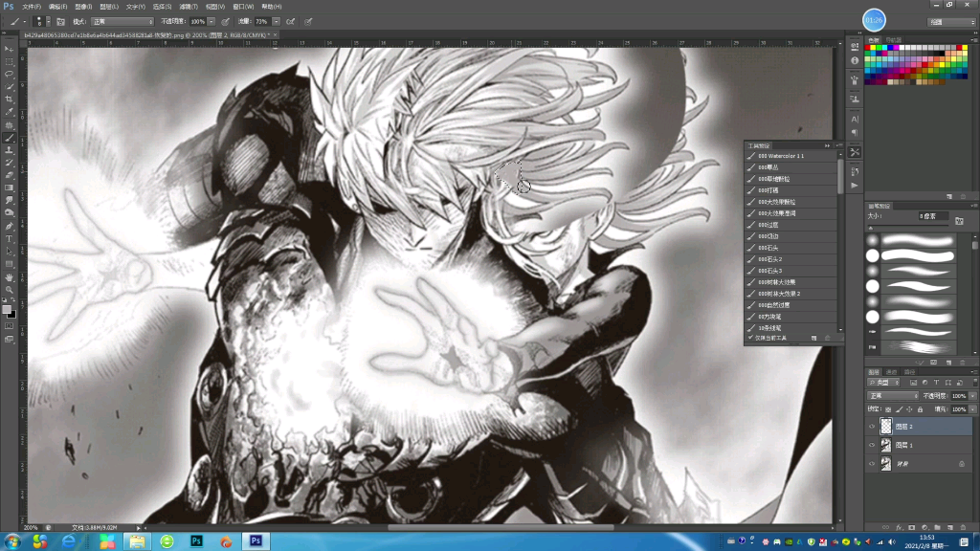This screenshot has width=980, height=551.
Task: Hide layer 图层 1 visibility eye
Action: (x=872, y=446)
